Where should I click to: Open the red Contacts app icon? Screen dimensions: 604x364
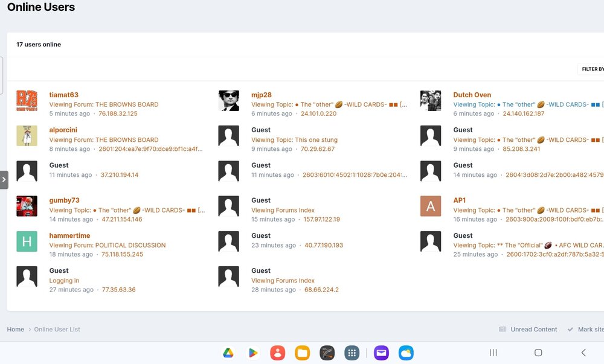point(277,353)
